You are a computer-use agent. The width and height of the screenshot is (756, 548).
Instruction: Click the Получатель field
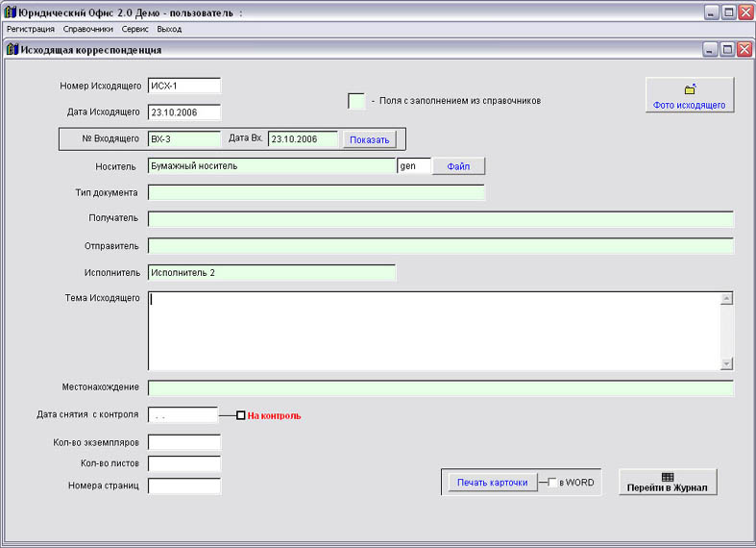[441, 219]
